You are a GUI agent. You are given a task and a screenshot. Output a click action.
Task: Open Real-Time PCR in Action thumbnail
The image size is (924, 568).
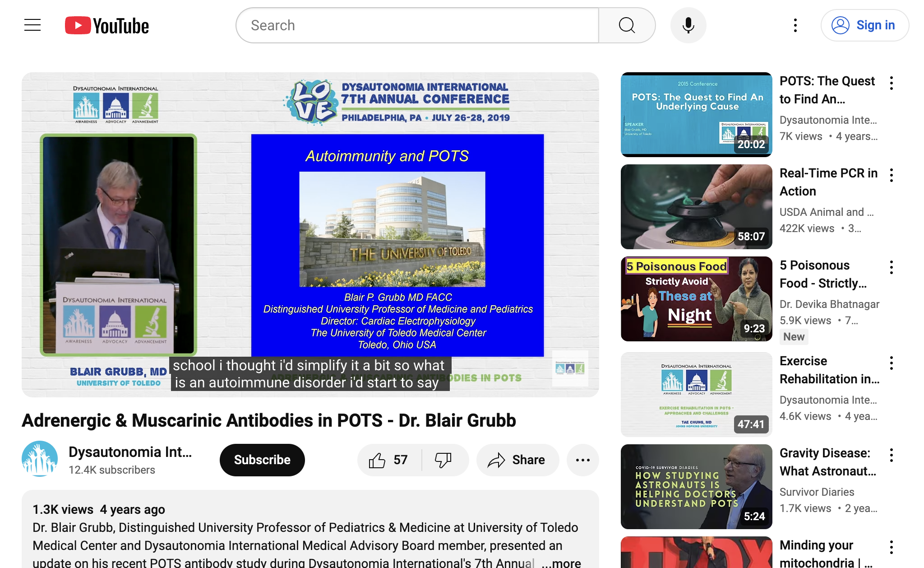[x=697, y=207]
